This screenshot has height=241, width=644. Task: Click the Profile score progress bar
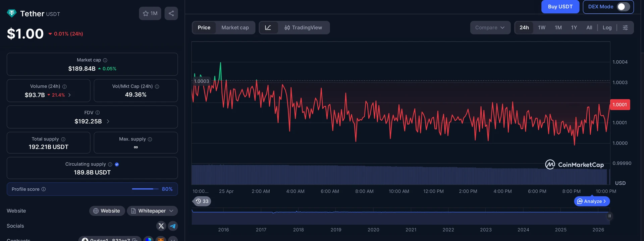(145, 189)
